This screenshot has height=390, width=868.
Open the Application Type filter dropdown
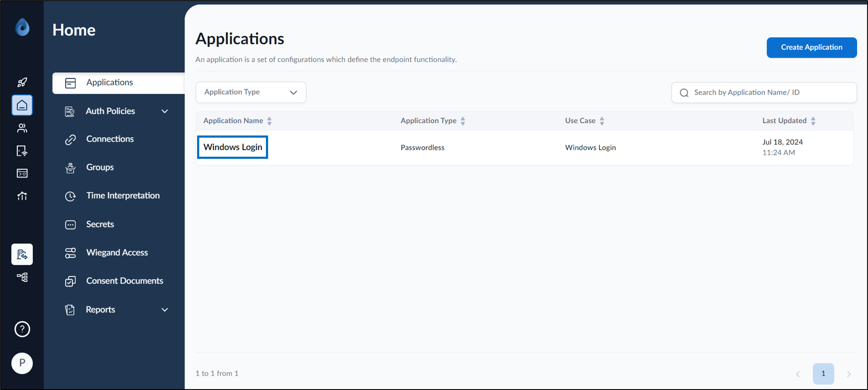click(x=251, y=92)
